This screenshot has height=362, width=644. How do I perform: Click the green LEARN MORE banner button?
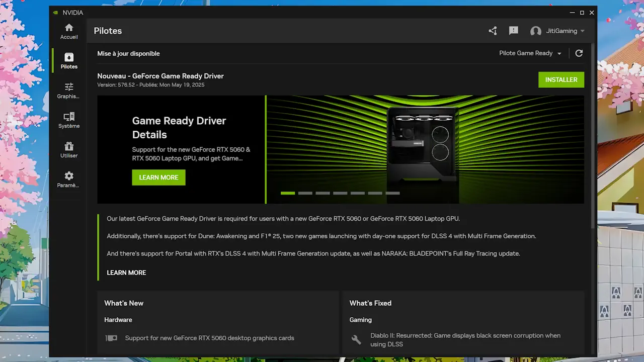click(x=158, y=177)
